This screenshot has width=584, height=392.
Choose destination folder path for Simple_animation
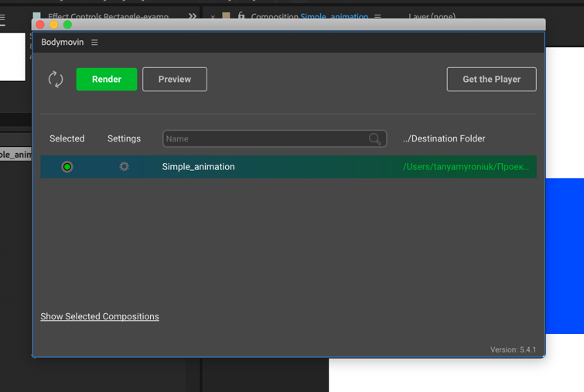point(466,166)
